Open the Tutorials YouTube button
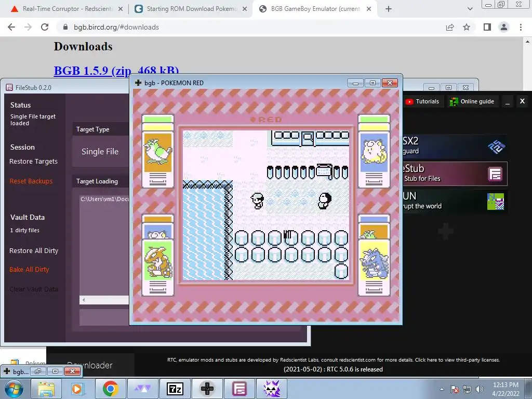 pyautogui.click(x=422, y=101)
